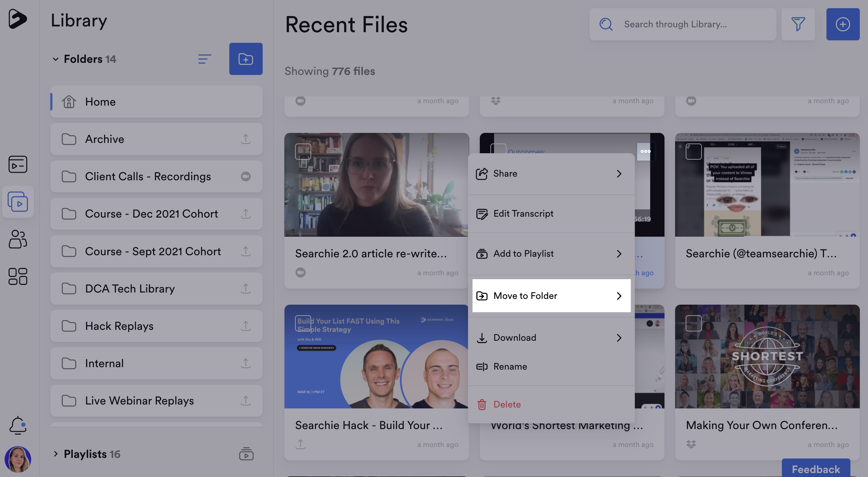Click the 'Searchie (@teamsearchie) T...' title

[x=761, y=253]
